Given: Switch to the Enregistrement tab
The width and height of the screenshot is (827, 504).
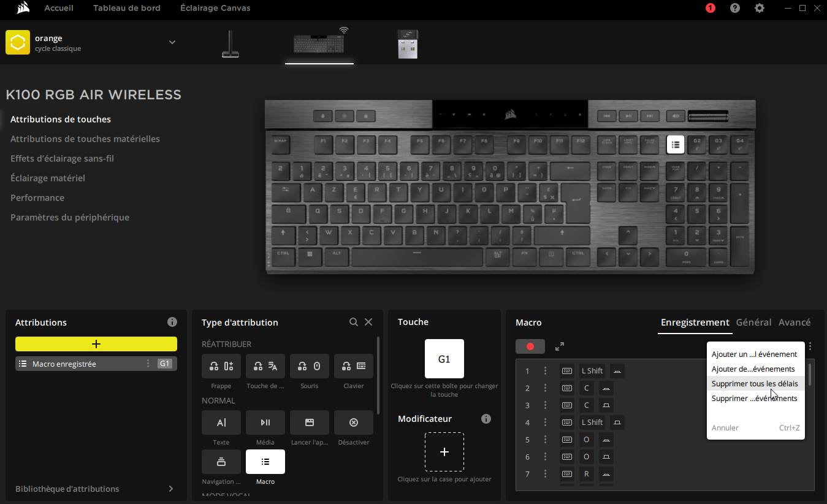Looking at the screenshot, I should point(695,322).
